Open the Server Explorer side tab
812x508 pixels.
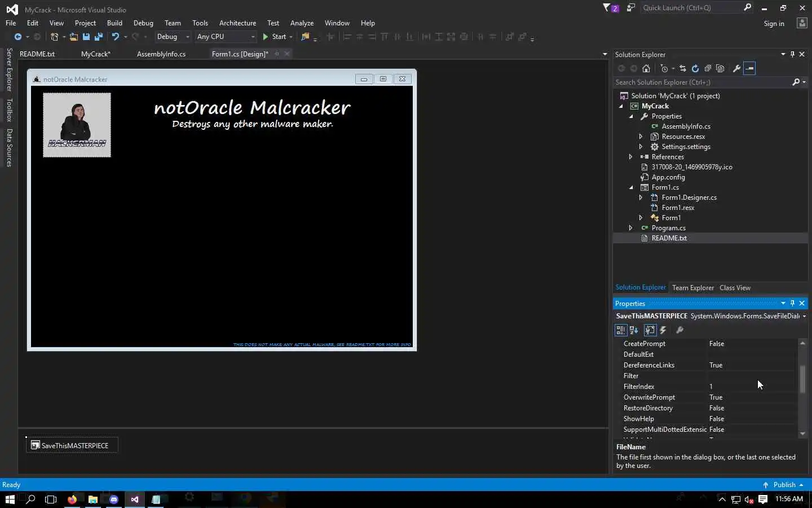(x=9, y=70)
